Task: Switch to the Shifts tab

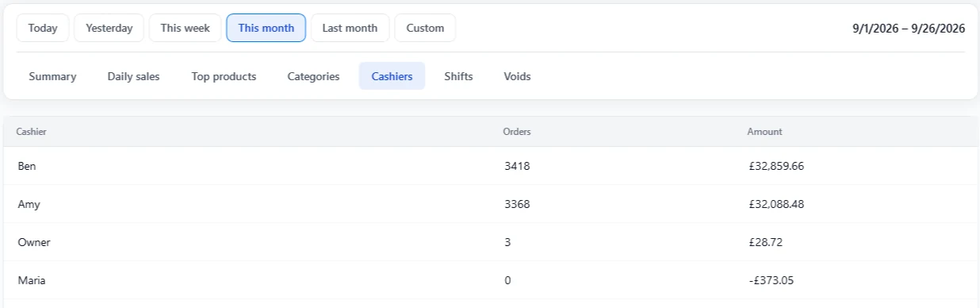Action: click(x=458, y=76)
